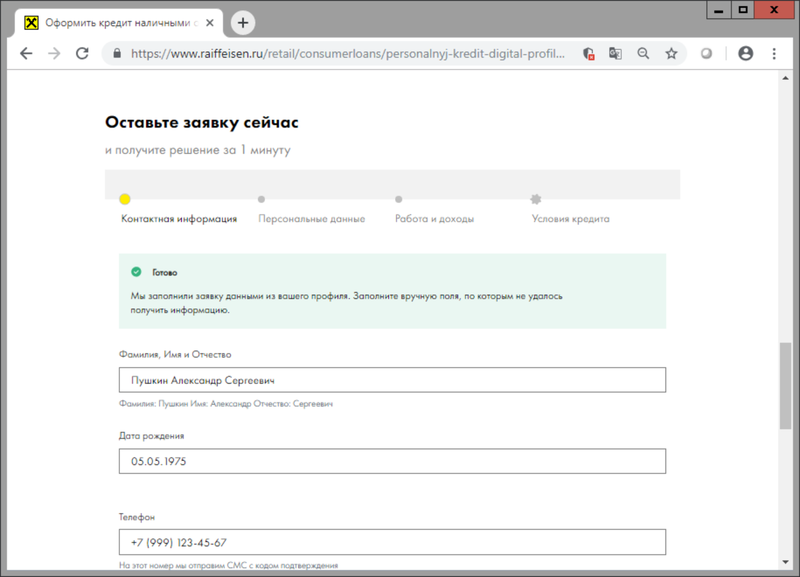
Task: Click the padlock icon before the URL
Action: click(119, 54)
